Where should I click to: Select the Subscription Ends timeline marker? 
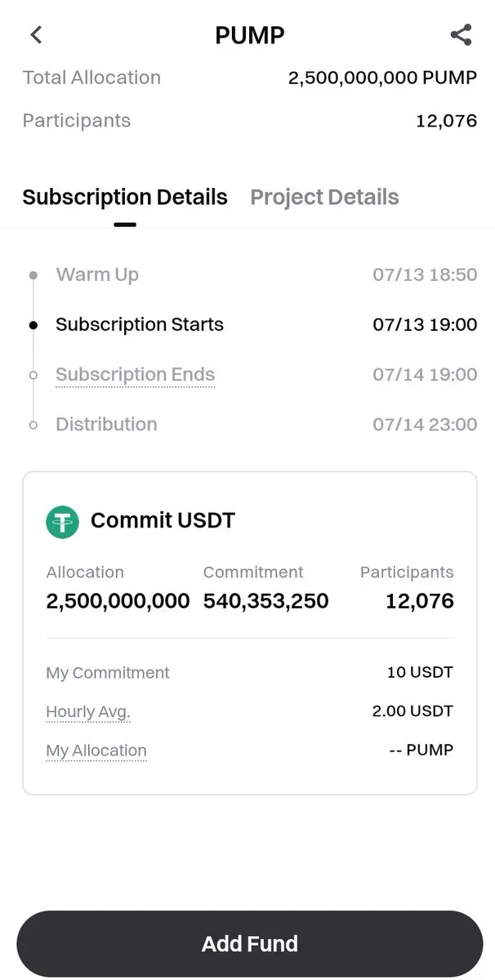point(33,375)
